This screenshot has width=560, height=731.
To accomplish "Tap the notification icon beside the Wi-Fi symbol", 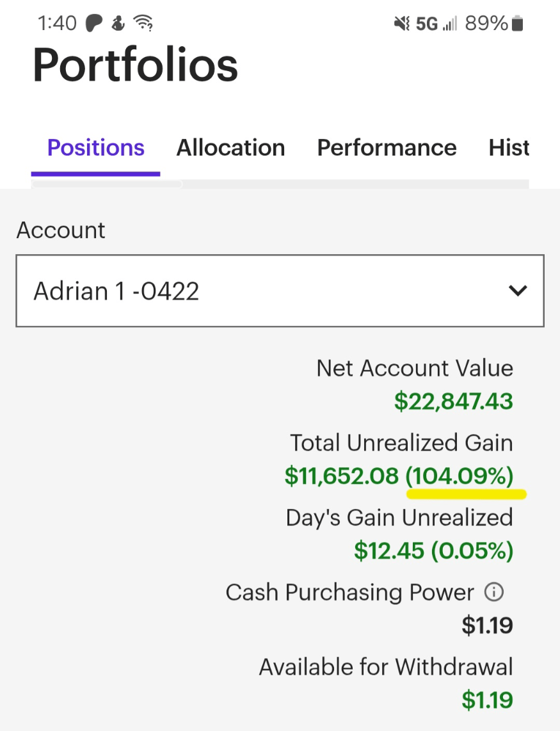I will pyautogui.click(x=118, y=23).
